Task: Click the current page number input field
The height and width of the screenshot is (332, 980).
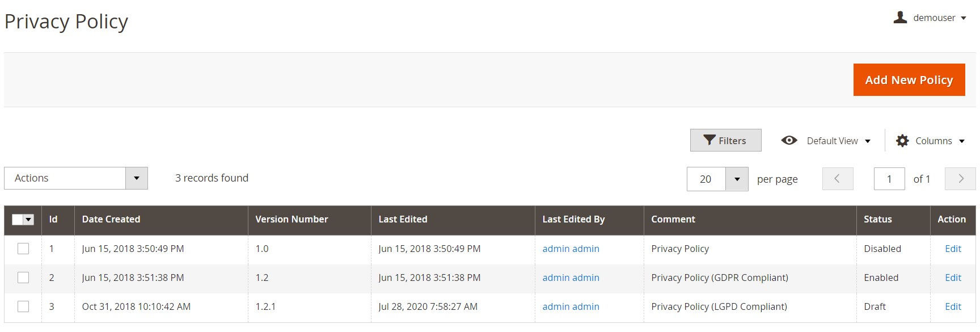Action: [x=889, y=179]
